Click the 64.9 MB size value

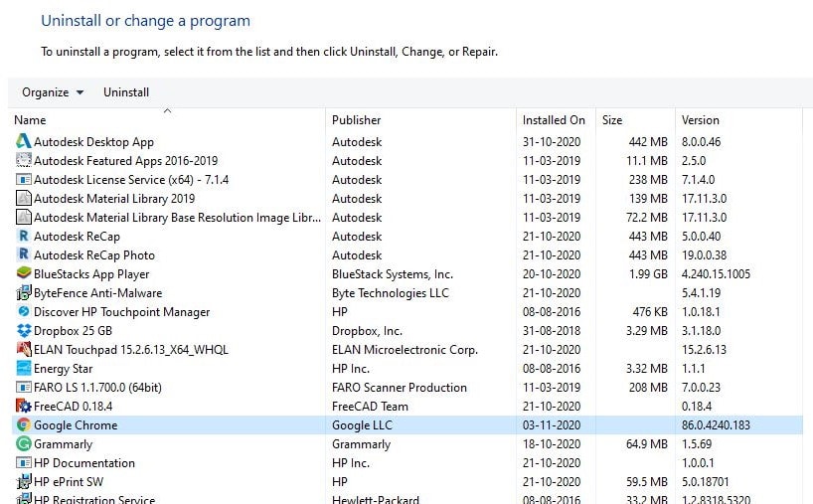click(647, 443)
